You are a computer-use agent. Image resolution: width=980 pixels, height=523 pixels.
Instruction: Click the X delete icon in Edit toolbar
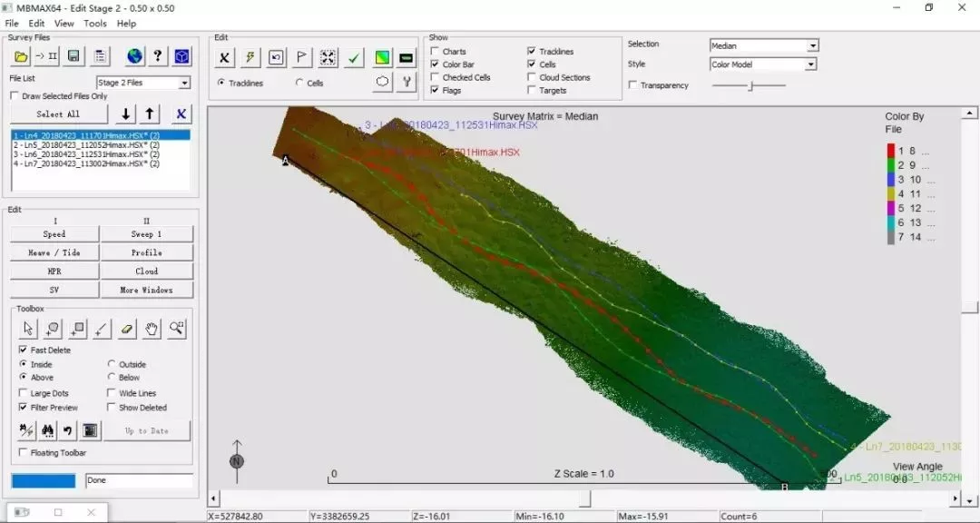click(224, 58)
